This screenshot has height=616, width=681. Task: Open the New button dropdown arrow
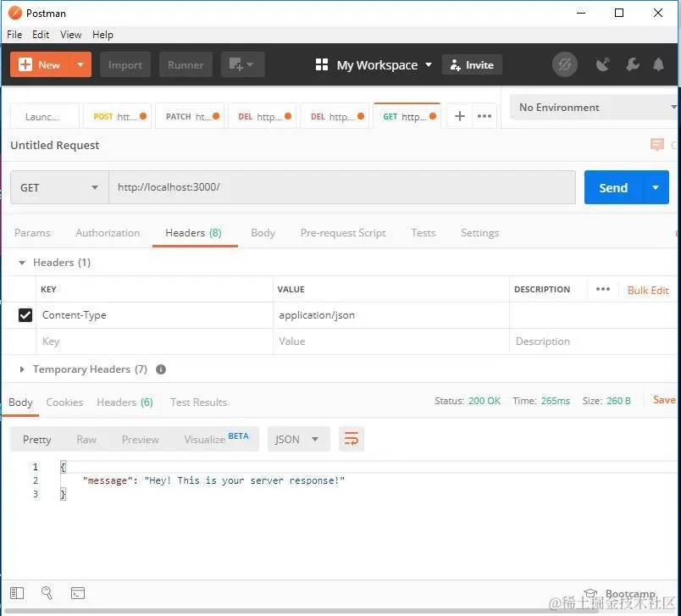(x=80, y=64)
